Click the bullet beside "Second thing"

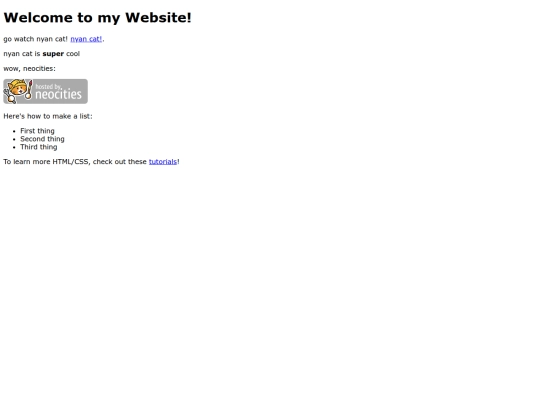(x=14, y=139)
